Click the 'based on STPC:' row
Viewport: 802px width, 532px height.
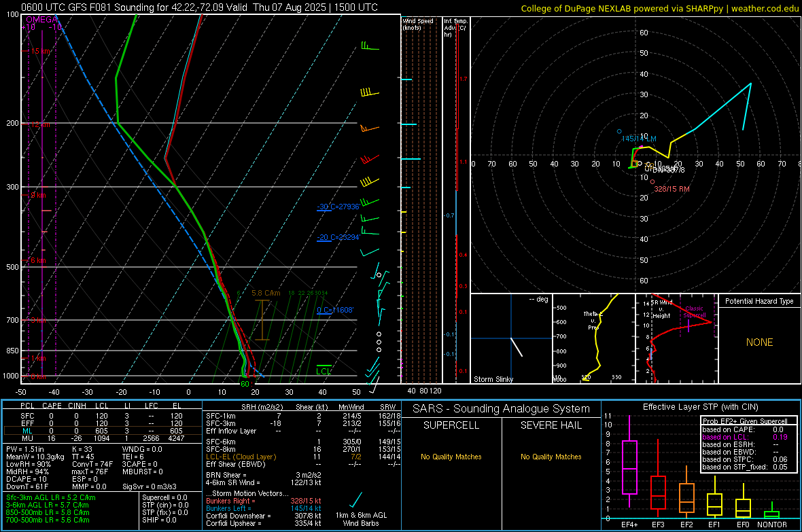pyautogui.click(x=745, y=459)
